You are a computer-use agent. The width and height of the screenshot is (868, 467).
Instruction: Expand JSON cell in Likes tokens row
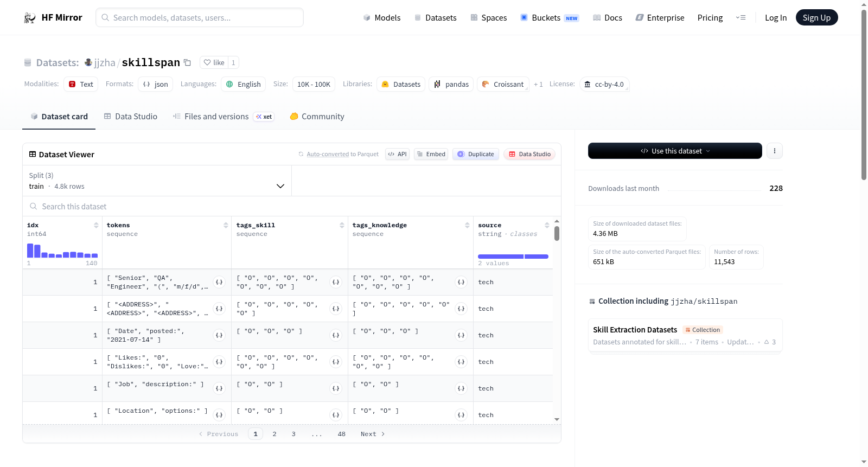(x=219, y=362)
